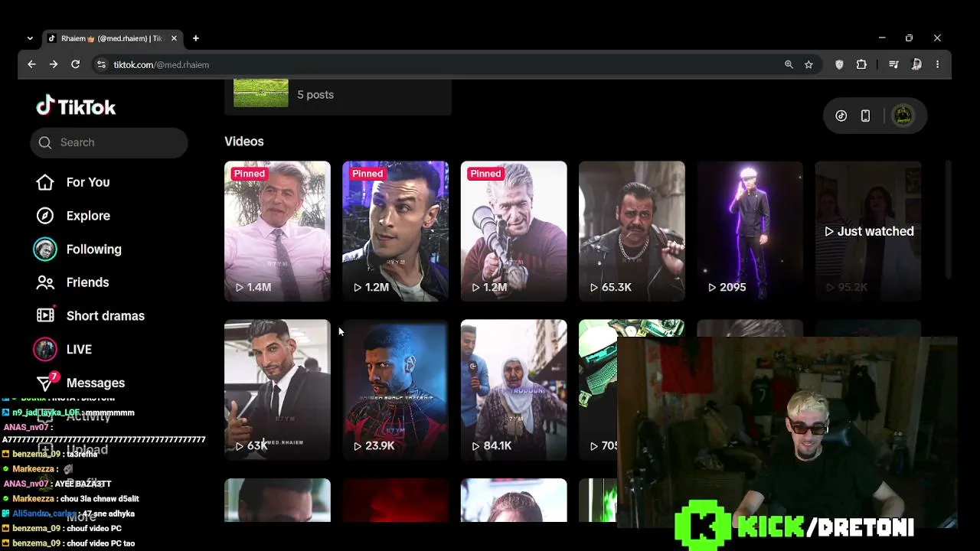Close the Rhaiem TikTok tab
The height and width of the screenshot is (551, 980).
tap(175, 38)
